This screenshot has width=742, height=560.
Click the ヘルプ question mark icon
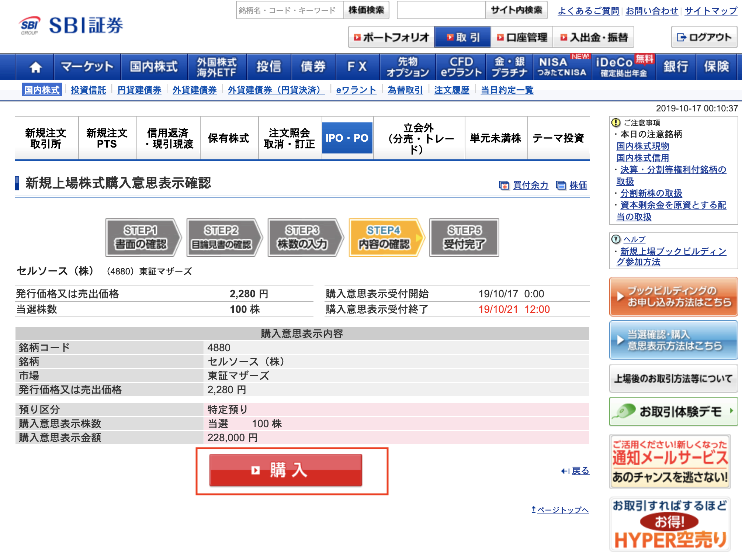[x=616, y=239]
